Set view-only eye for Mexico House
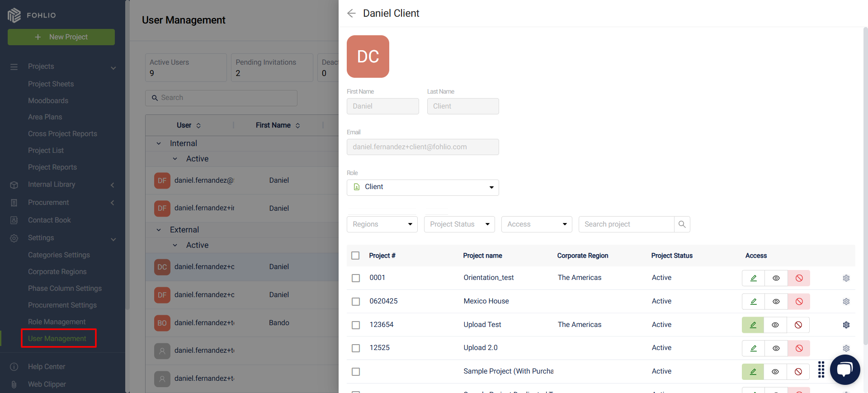868x393 pixels. tap(776, 302)
